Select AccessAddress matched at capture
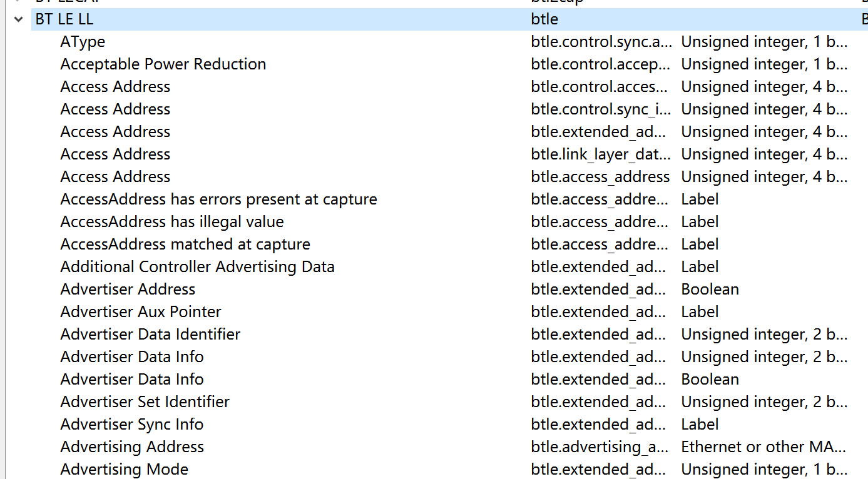Viewport: 868px width, 479px height. (x=185, y=244)
